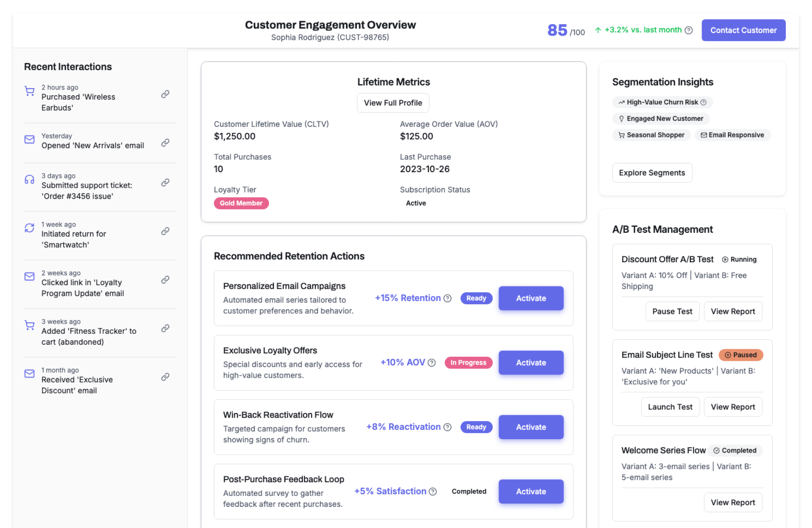The height and width of the screenshot is (528, 812).
Task: Activate Personalized Email Campaigns action
Action: (x=531, y=298)
